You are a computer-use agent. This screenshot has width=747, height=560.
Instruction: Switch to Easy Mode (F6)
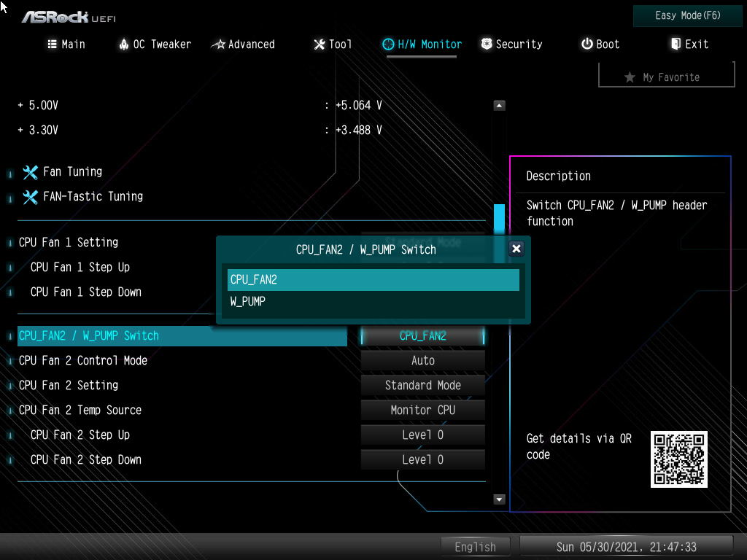coord(687,16)
